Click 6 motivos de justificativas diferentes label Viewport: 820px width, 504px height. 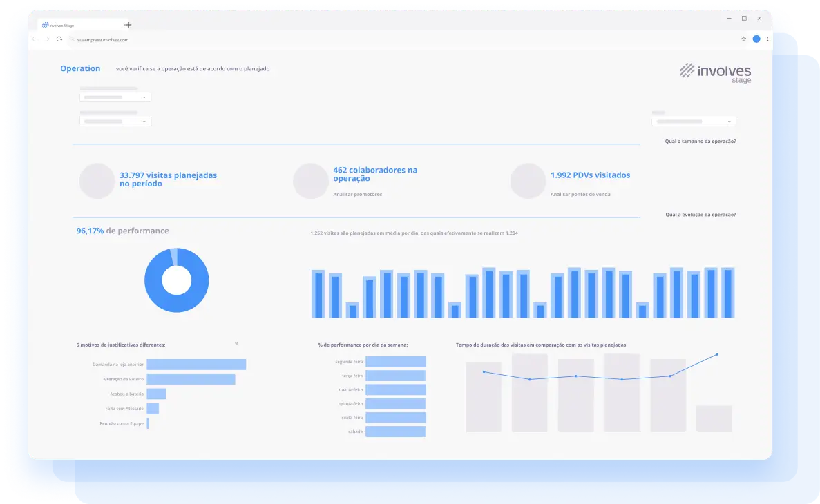coord(121,345)
